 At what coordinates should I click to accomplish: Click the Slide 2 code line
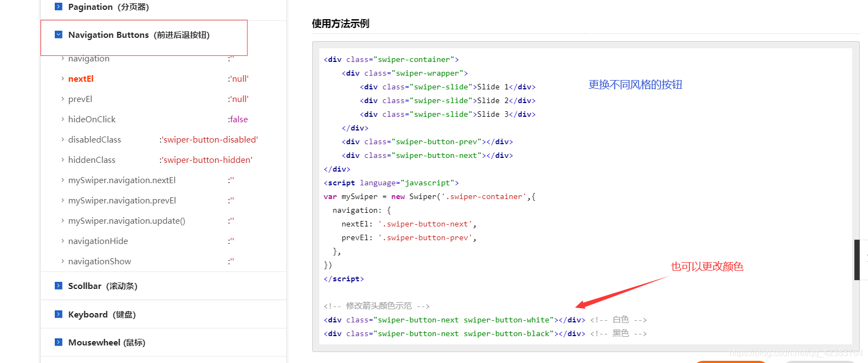(x=447, y=100)
